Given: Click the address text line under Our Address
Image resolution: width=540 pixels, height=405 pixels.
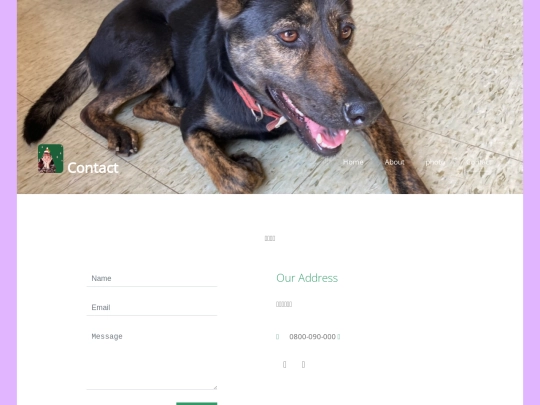Looking at the screenshot, I should (x=284, y=304).
